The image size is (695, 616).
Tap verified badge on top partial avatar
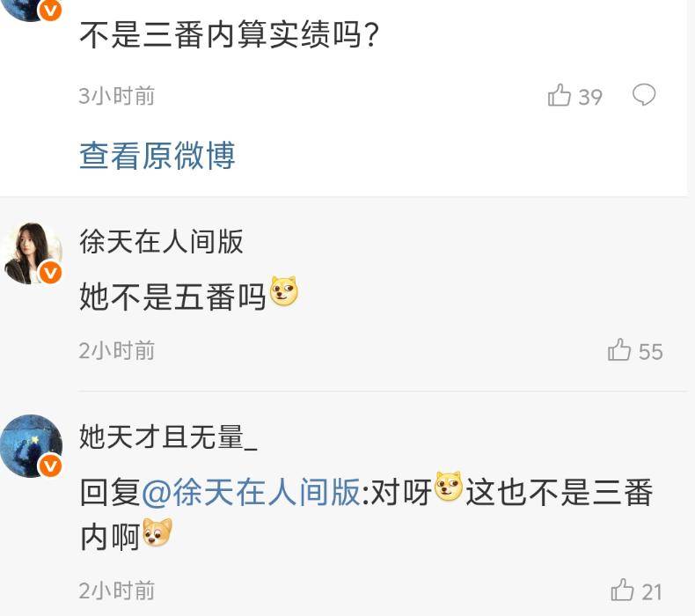[50, 10]
